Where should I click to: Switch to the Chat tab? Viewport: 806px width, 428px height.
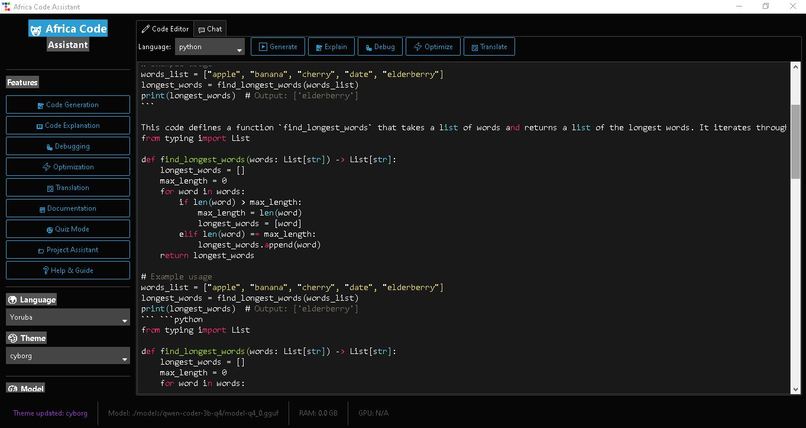coord(210,29)
